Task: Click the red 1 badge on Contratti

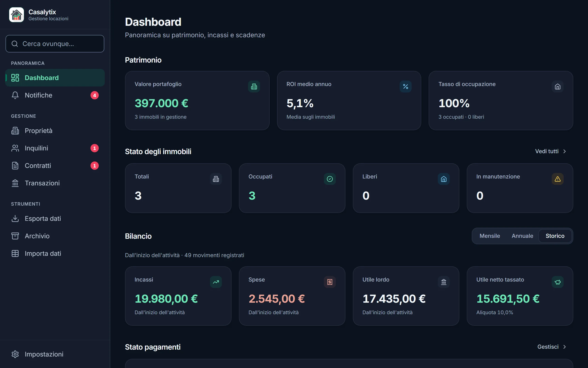Action: tap(95, 166)
